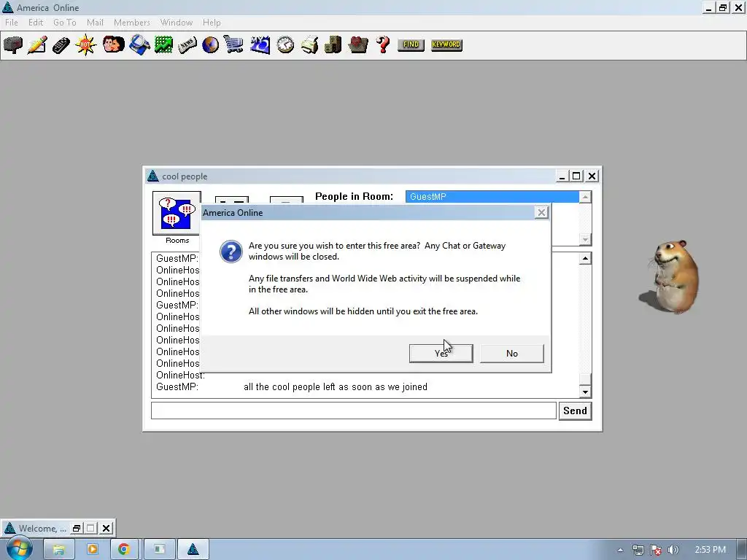Click the Online Clock icon
The image size is (747, 560).
tap(285, 44)
